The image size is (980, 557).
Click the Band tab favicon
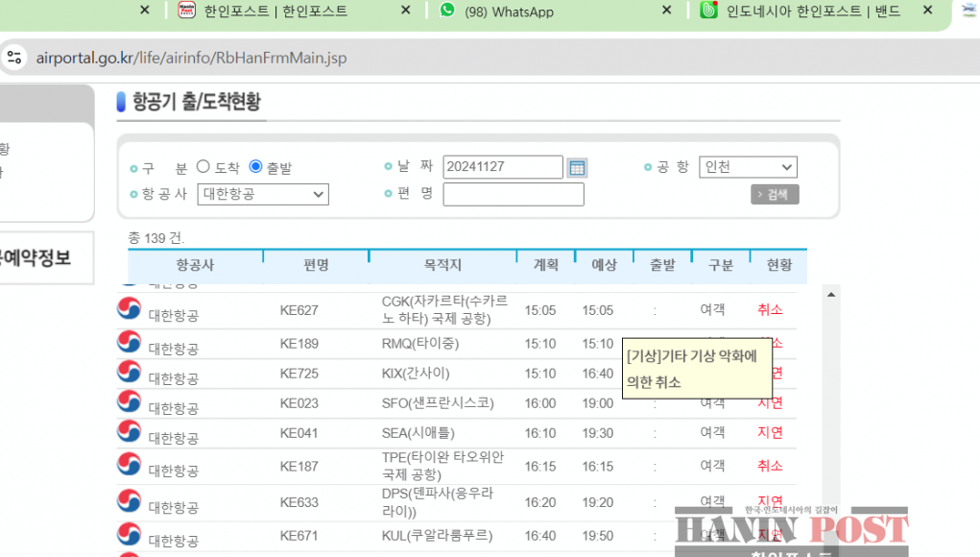tap(709, 11)
